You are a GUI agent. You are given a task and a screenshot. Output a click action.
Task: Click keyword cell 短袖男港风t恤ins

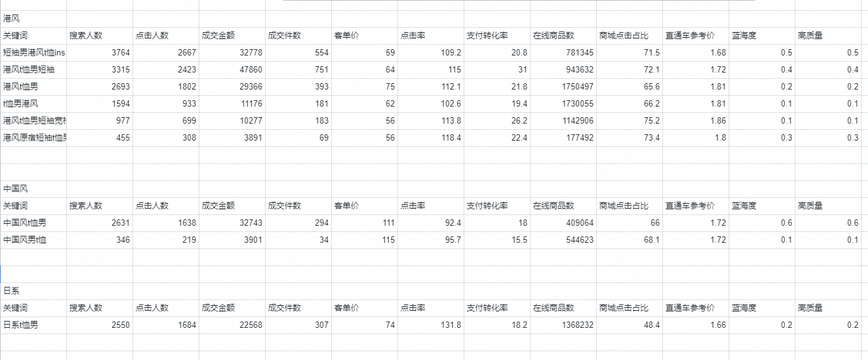(x=33, y=53)
